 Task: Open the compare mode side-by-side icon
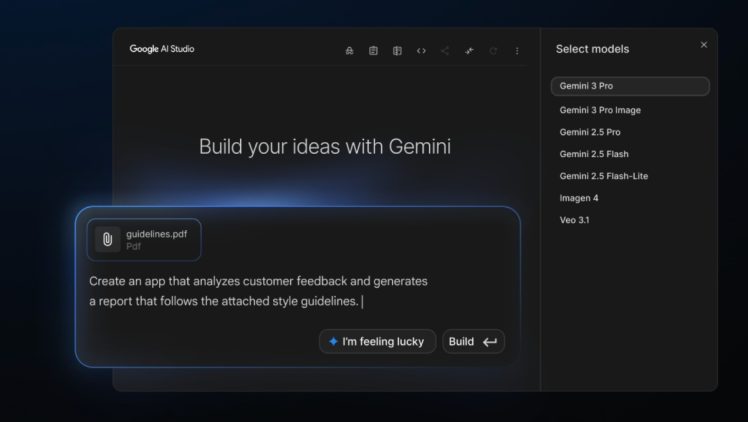pos(397,51)
